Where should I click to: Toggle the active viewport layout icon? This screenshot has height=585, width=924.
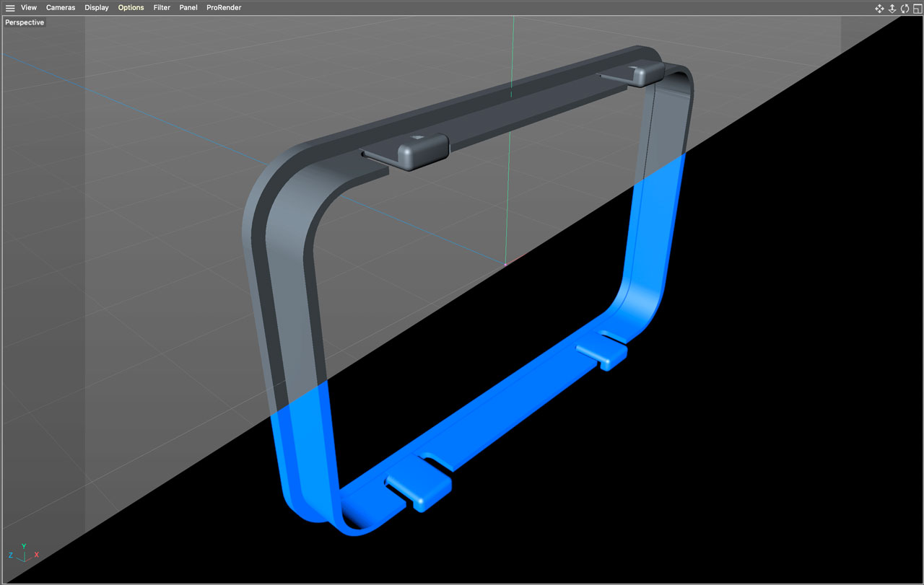point(917,8)
